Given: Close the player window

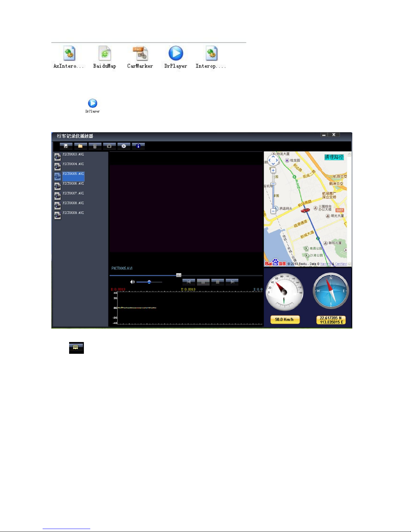Looking at the screenshot, I should coord(334,135).
